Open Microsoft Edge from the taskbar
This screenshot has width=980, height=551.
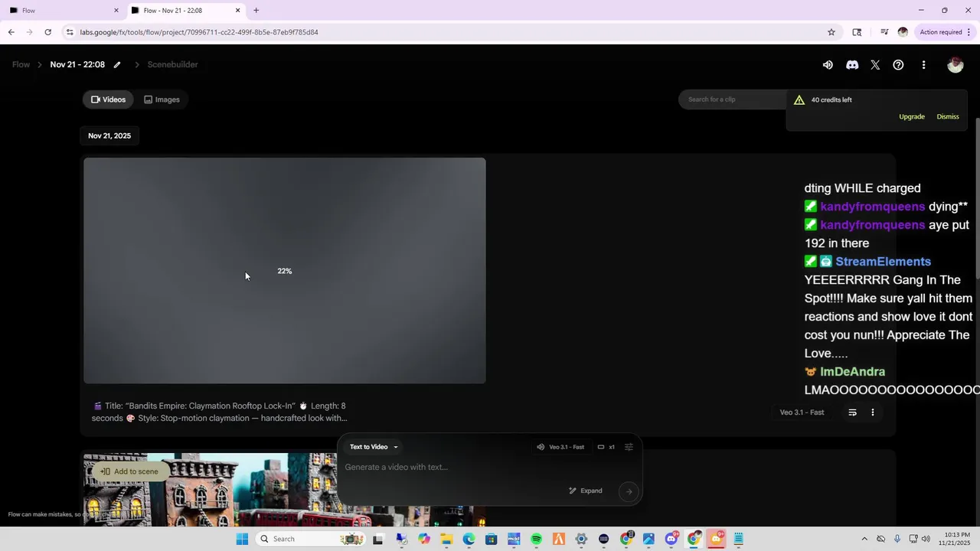point(469,540)
